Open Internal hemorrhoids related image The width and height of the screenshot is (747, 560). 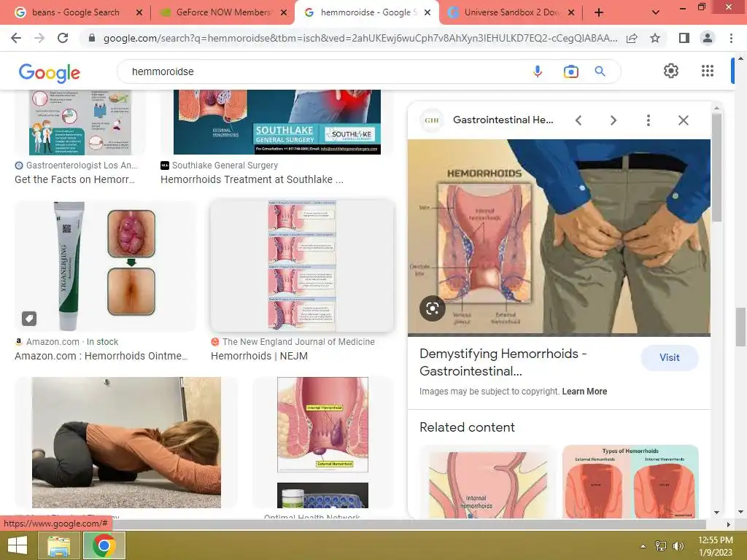(x=488, y=482)
